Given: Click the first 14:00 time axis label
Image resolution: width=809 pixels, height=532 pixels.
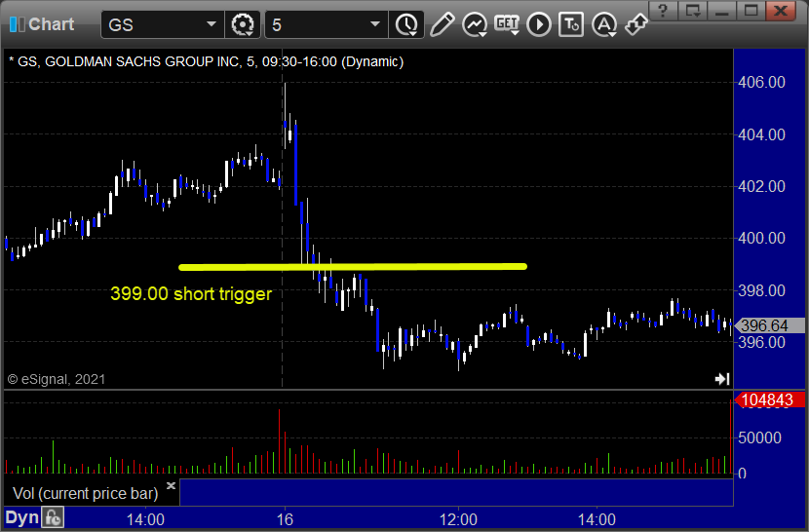Looking at the screenshot, I should coord(145,519).
